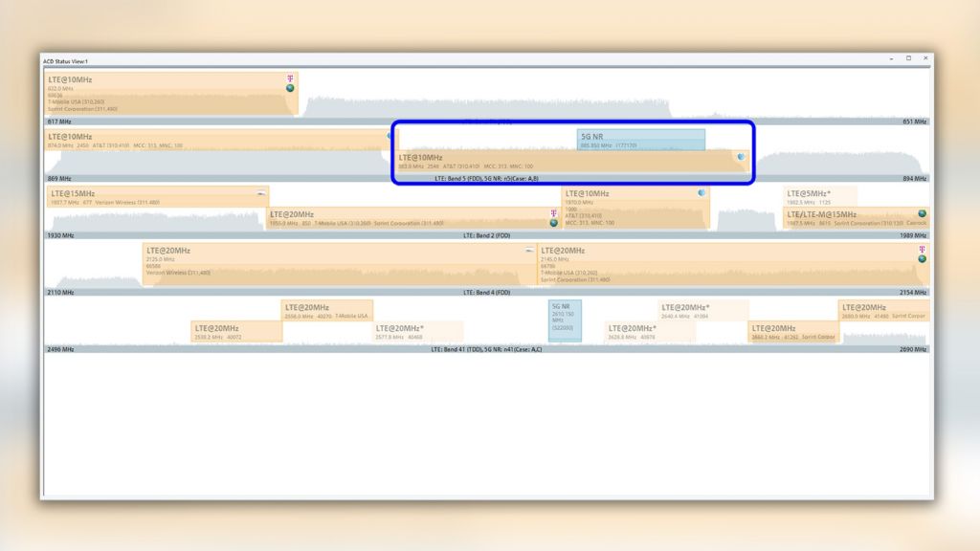The height and width of the screenshot is (551, 980).
Task: Click Verizon logo in the 2125.0 MHz LTE@20MHz block
Action: click(529, 251)
